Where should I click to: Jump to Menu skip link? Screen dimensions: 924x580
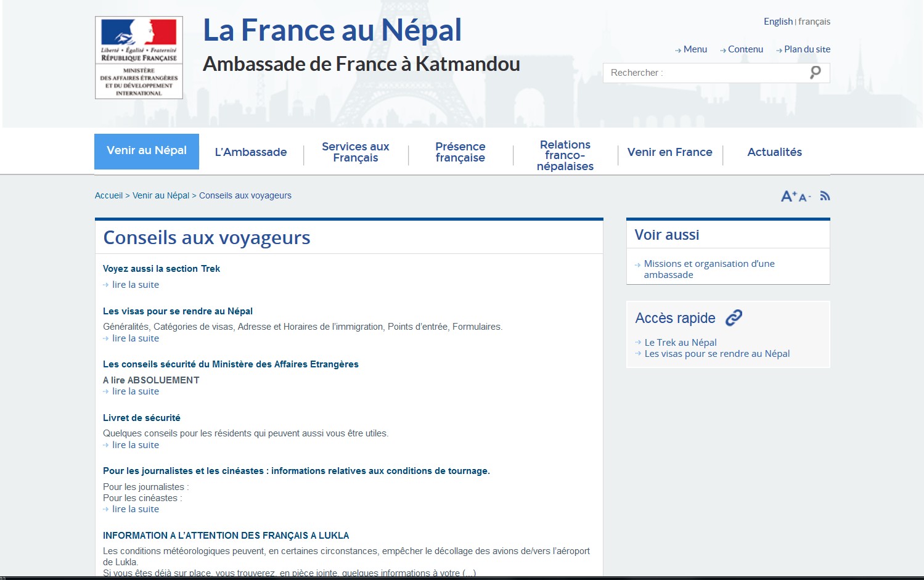pyautogui.click(x=695, y=49)
